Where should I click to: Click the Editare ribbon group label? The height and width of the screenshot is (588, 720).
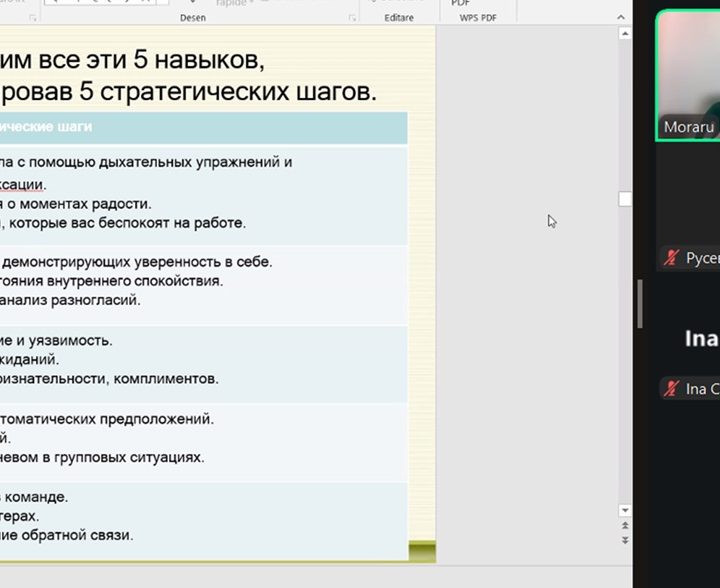(399, 18)
